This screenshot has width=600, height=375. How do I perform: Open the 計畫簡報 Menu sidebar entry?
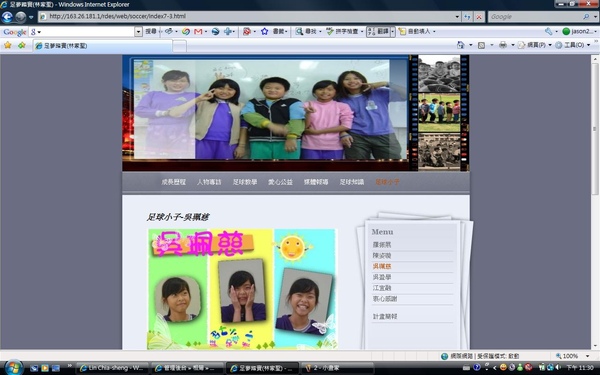click(385, 316)
